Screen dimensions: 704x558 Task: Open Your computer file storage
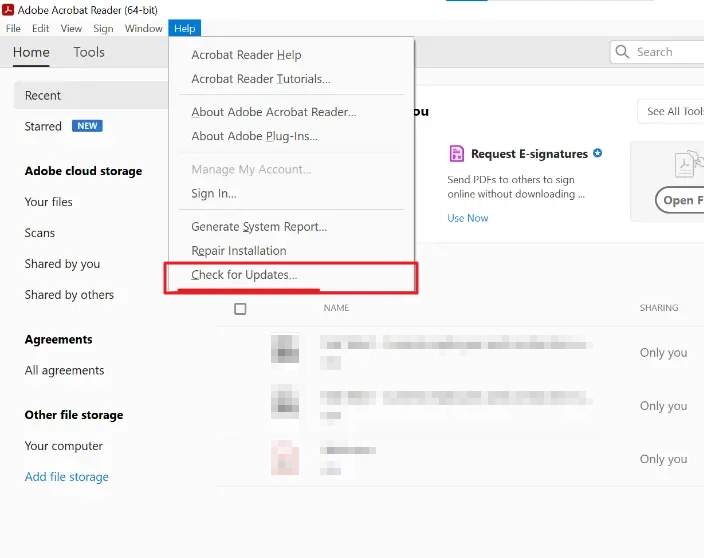pyautogui.click(x=63, y=446)
